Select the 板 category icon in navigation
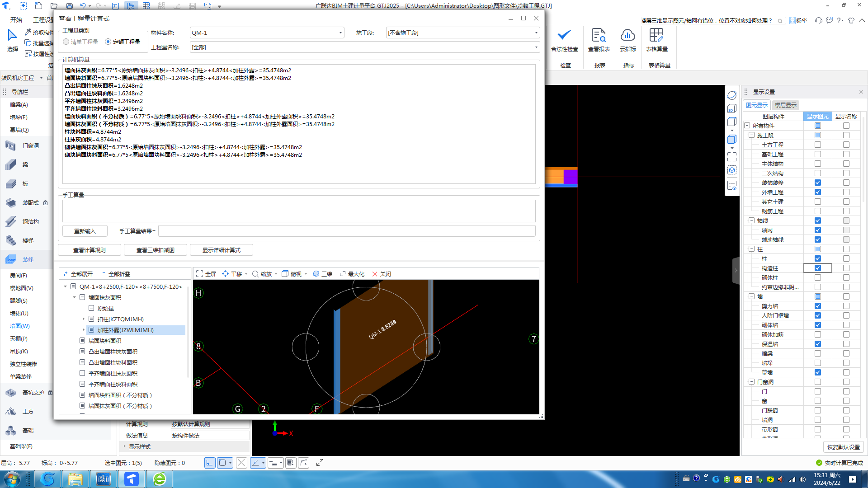The width and height of the screenshot is (868, 488). [x=11, y=183]
